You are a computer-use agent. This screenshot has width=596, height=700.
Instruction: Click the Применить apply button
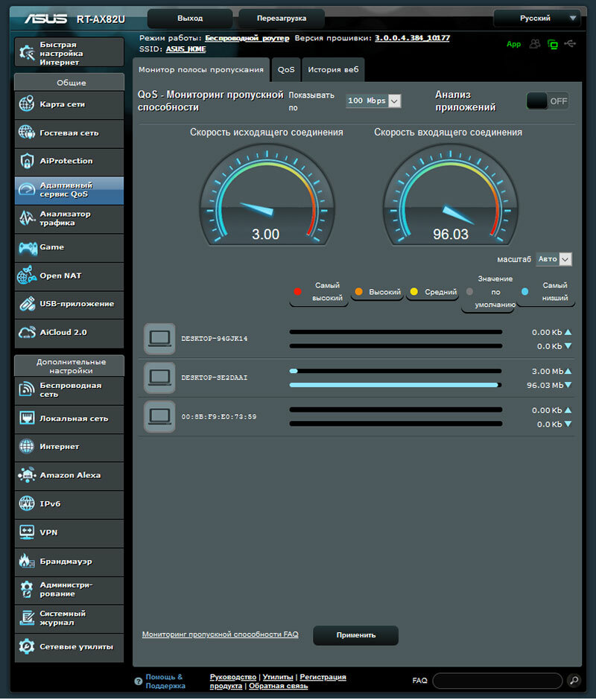pyautogui.click(x=355, y=634)
